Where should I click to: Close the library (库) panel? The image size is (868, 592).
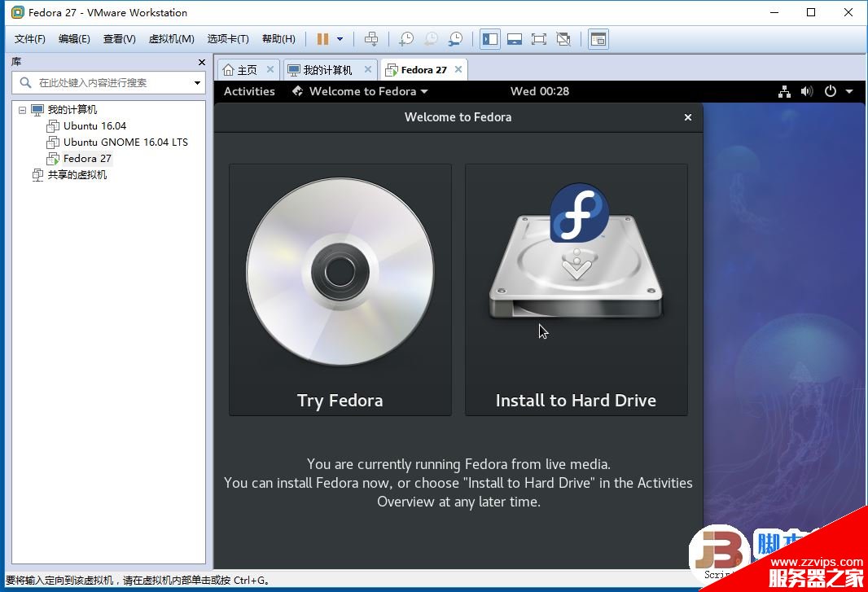(x=201, y=62)
